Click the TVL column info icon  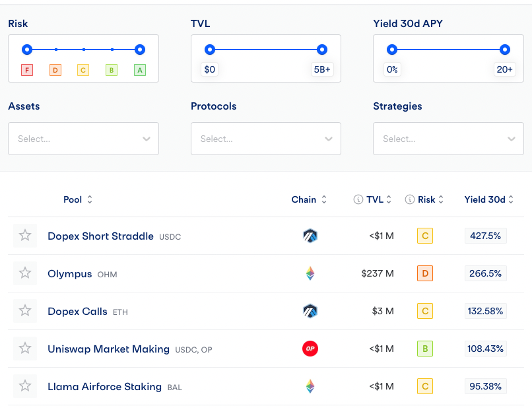pyautogui.click(x=358, y=199)
